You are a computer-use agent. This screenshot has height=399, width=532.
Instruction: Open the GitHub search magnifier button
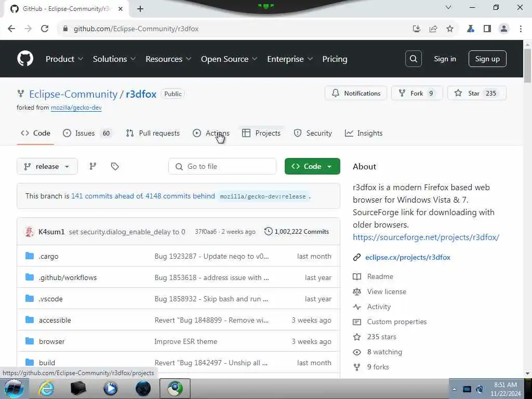(x=413, y=59)
